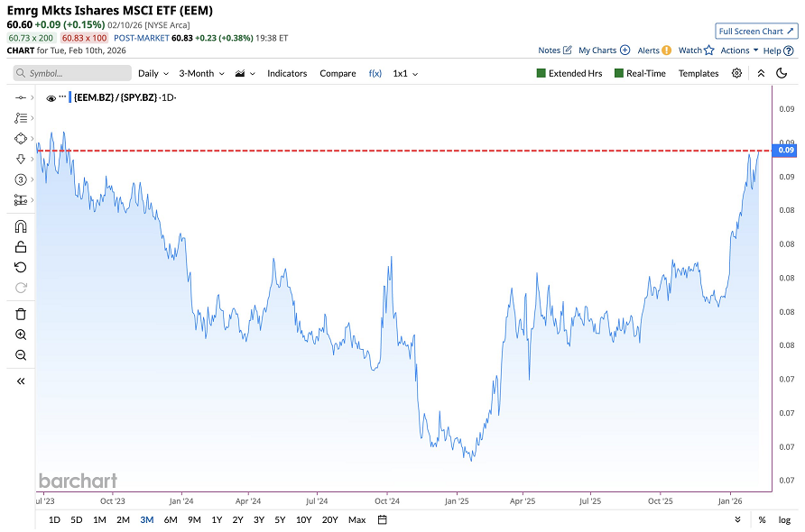Open the date range calendar icon

(382, 519)
